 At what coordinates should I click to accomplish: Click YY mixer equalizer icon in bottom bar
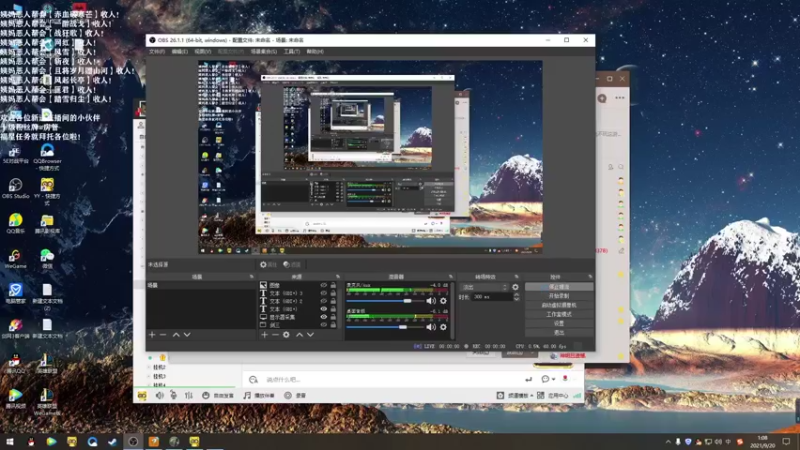click(189, 395)
